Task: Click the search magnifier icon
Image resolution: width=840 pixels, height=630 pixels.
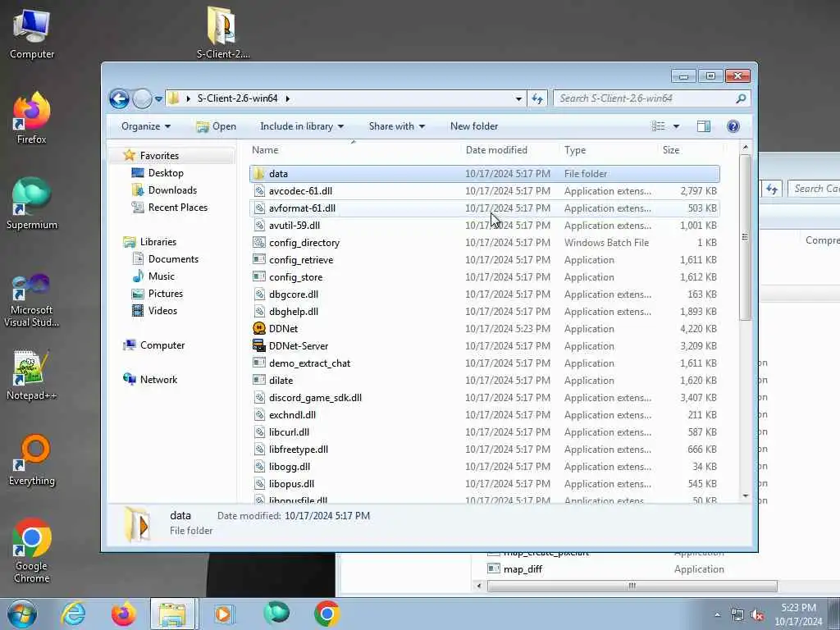Action: (741, 98)
